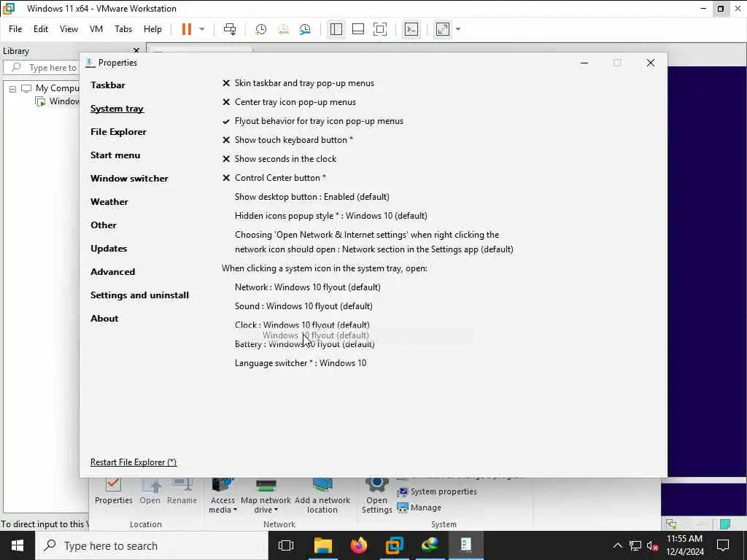The height and width of the screenshot is (560, 747).
Task: Enable Center tray icon pop-up menus
Action: pos(289,102)
